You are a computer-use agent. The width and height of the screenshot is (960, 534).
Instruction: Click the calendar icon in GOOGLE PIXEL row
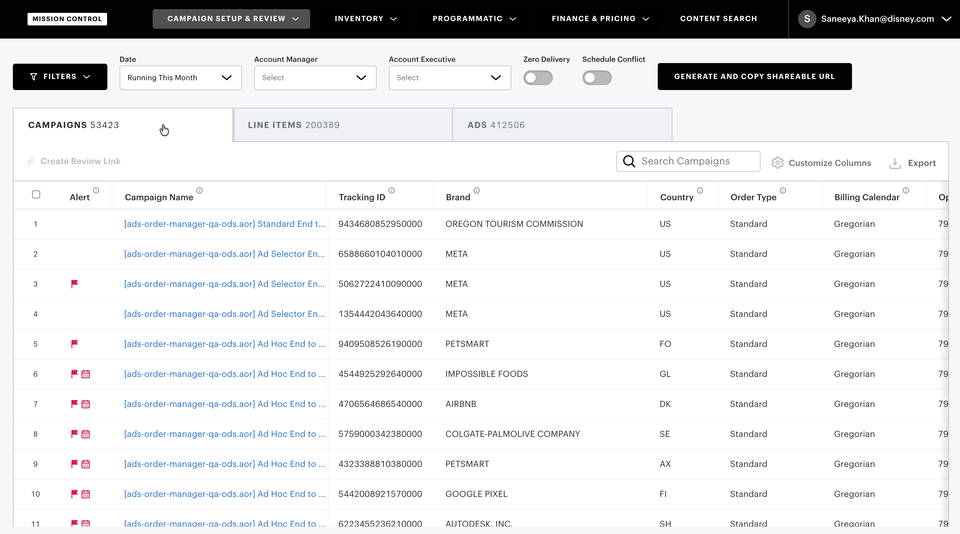86,494
